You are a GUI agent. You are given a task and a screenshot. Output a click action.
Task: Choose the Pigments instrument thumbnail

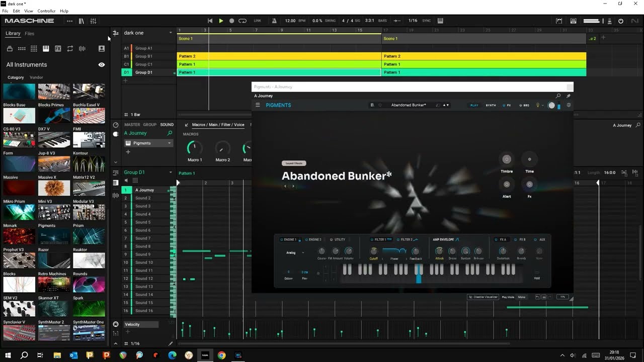54,236
